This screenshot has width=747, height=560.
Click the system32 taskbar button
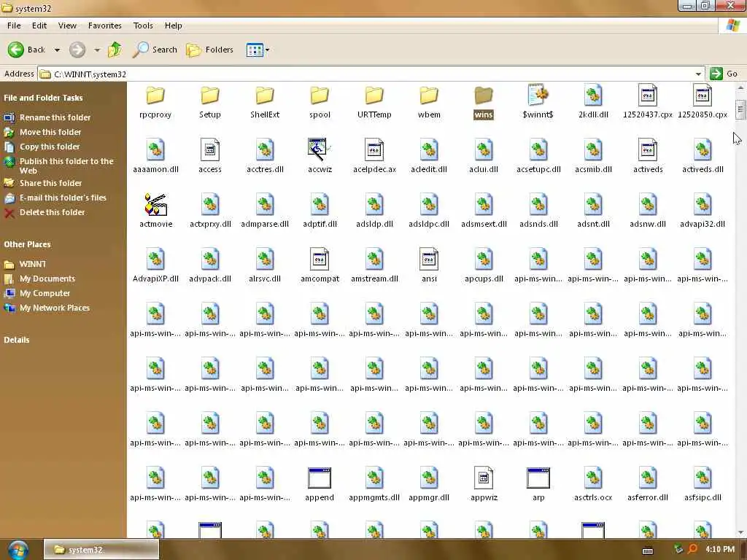click(101, 550)
